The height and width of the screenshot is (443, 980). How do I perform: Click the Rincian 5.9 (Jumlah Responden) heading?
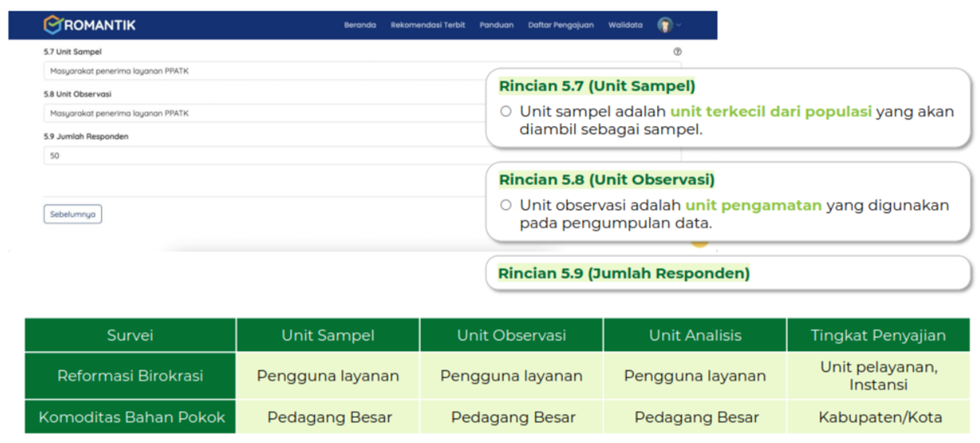click(623, 273)
